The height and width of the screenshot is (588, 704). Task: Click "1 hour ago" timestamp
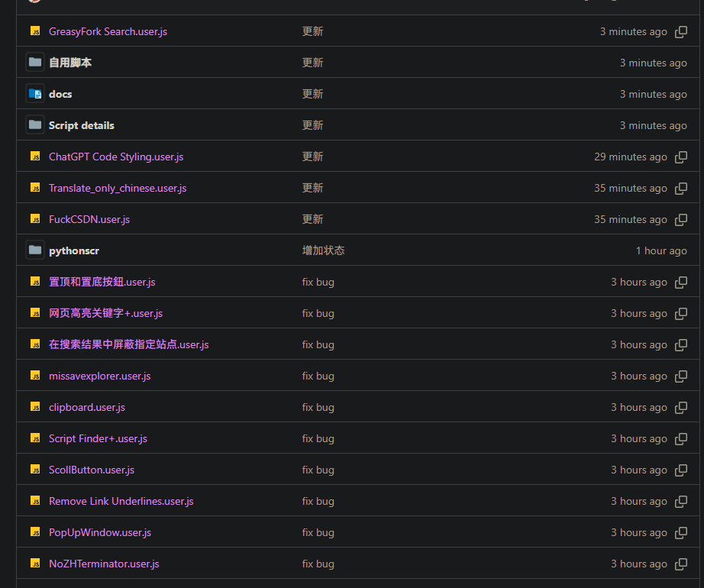click(x=661, y=251)
